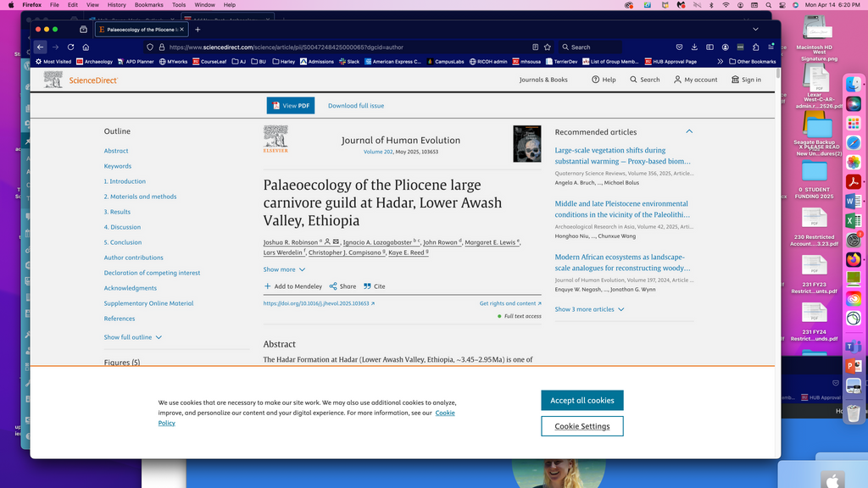Open the File menu
868x488 pixels.
tap(54, 5)
